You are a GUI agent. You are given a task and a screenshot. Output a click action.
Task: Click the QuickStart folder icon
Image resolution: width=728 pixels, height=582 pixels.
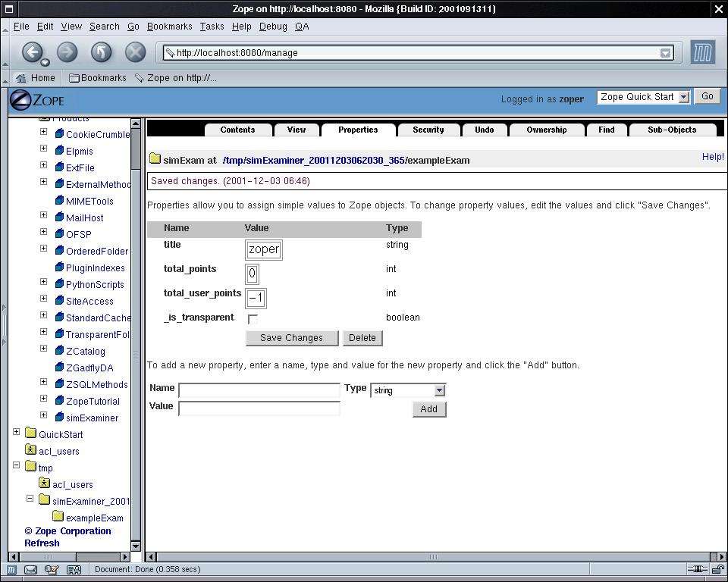coord(30,433)
